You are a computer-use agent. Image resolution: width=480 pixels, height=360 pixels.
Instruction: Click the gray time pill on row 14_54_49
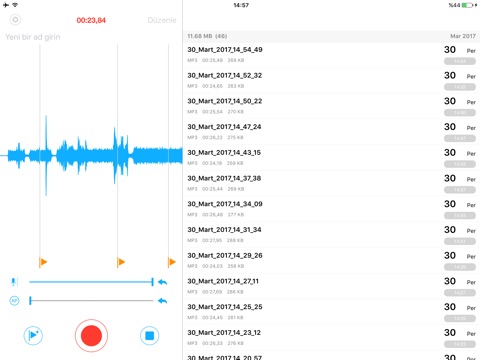(x=460, y=61)
